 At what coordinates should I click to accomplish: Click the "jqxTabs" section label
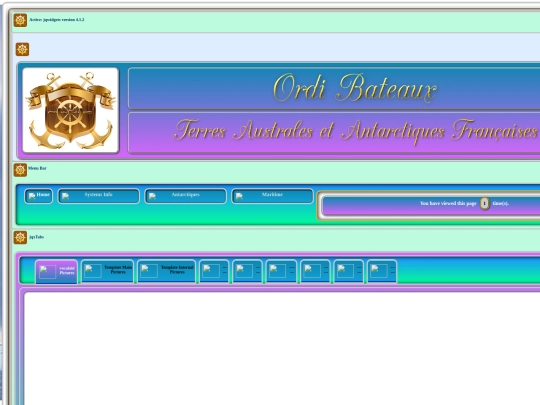click(37, 237)
